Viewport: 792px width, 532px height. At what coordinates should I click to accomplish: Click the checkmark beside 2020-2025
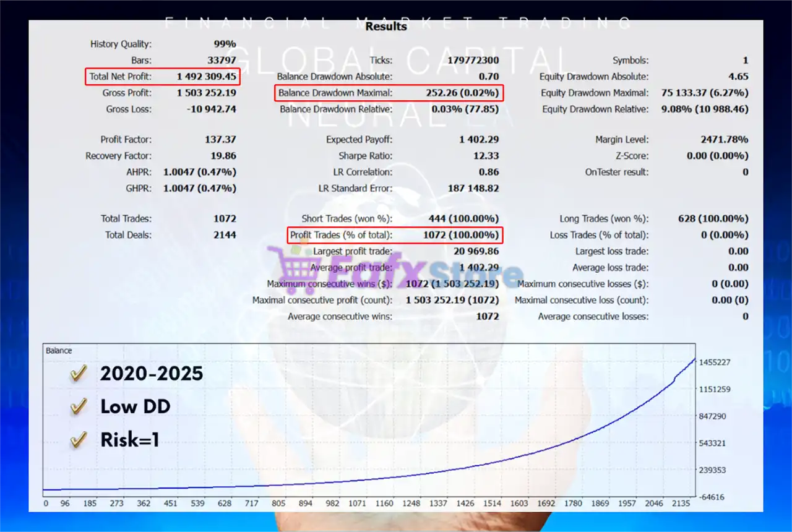(x=78, y=373)
